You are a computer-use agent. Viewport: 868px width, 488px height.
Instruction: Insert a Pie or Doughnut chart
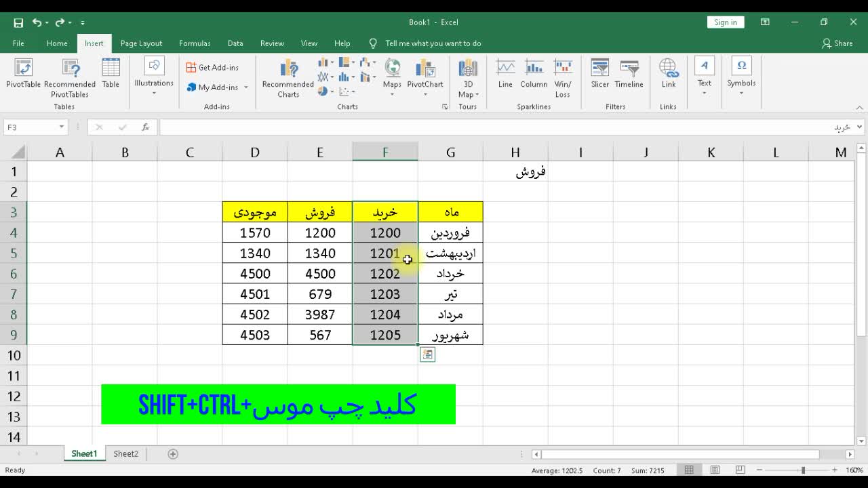[325, 91]
